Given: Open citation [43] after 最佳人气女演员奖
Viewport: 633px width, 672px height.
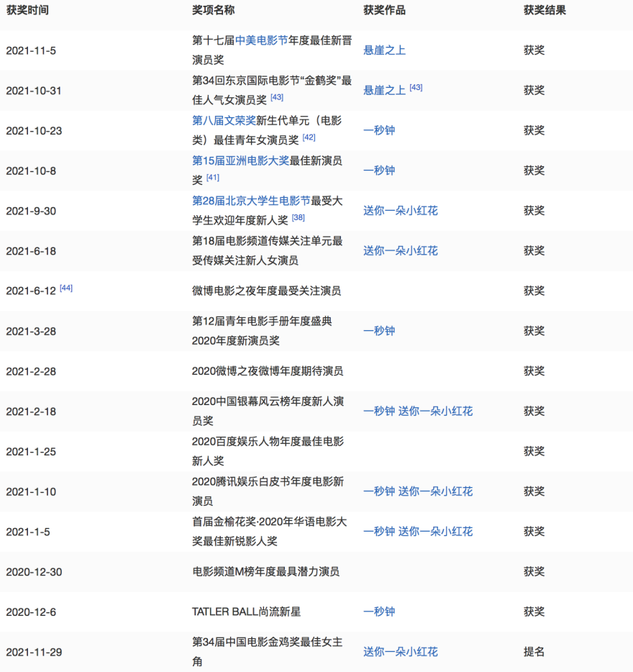Looking at the screenshot, I should tap(277, 97).
